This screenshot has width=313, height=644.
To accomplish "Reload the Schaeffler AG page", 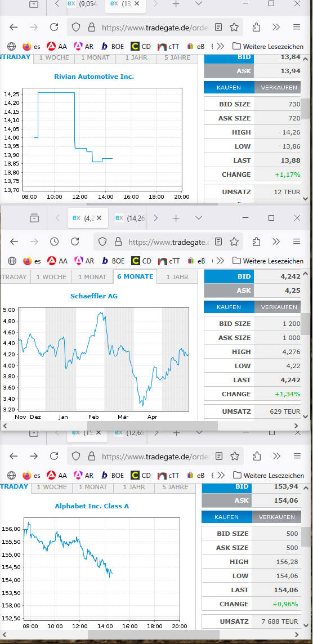I will (x=75, y=241).
